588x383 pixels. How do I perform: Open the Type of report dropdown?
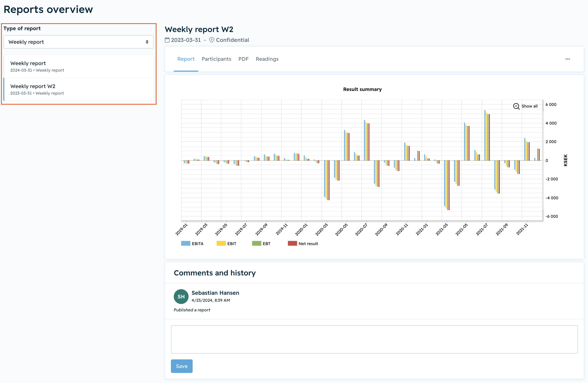pos(78,42)
